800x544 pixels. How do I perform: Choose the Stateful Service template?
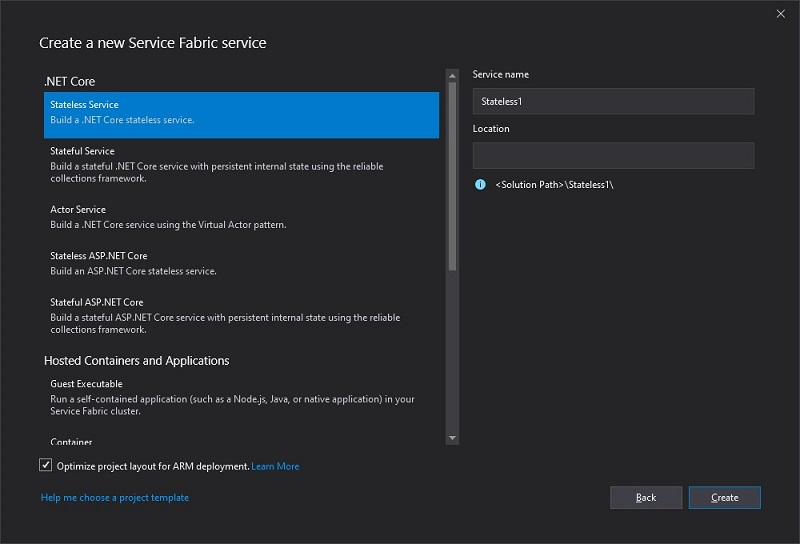tap(240, 164)
